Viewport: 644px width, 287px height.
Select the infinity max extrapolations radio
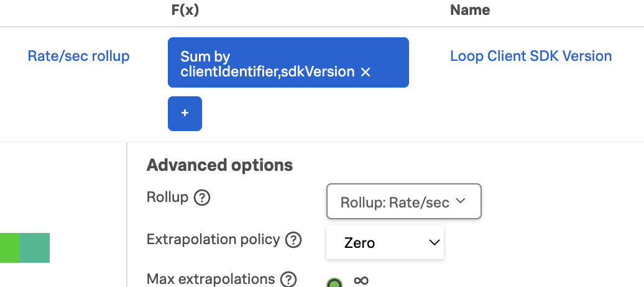[x=334, y=283]
